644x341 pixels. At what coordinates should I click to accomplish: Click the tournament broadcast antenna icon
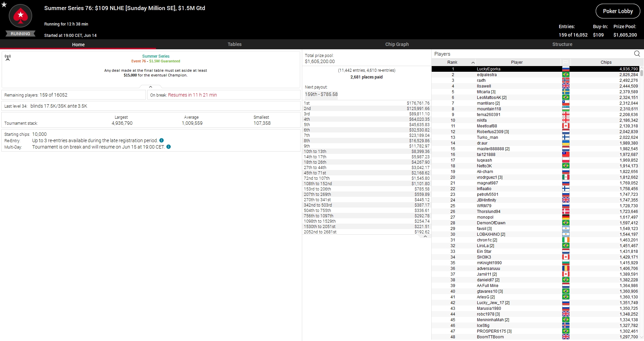[8, 58]
